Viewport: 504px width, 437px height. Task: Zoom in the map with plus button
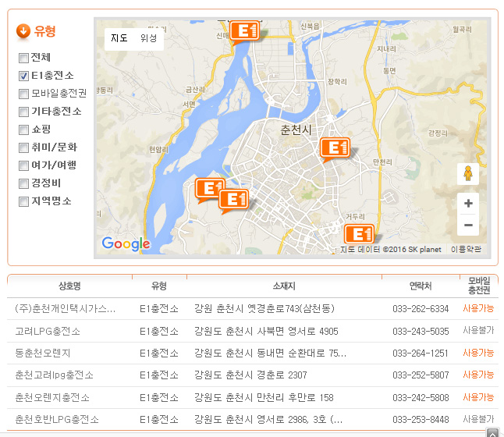click(468, 203)
